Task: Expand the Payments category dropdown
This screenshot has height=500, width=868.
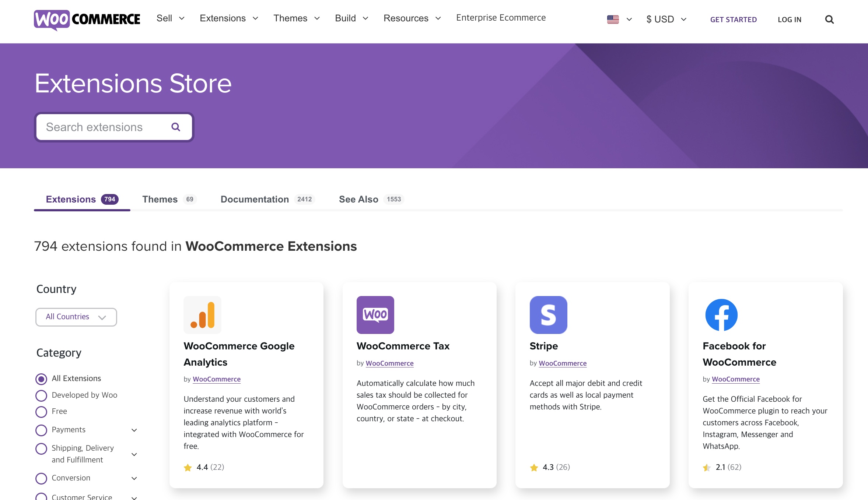Action: tap(134, 429)
